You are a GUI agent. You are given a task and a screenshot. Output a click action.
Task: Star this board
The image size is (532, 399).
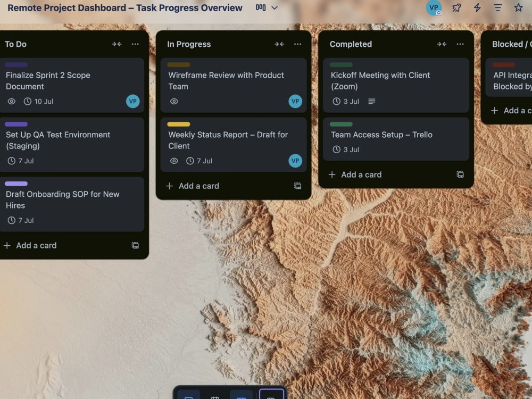[518, 7]
